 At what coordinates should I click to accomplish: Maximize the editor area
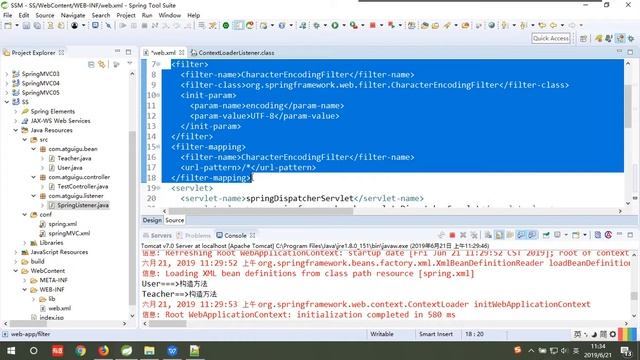pos(630,52)
